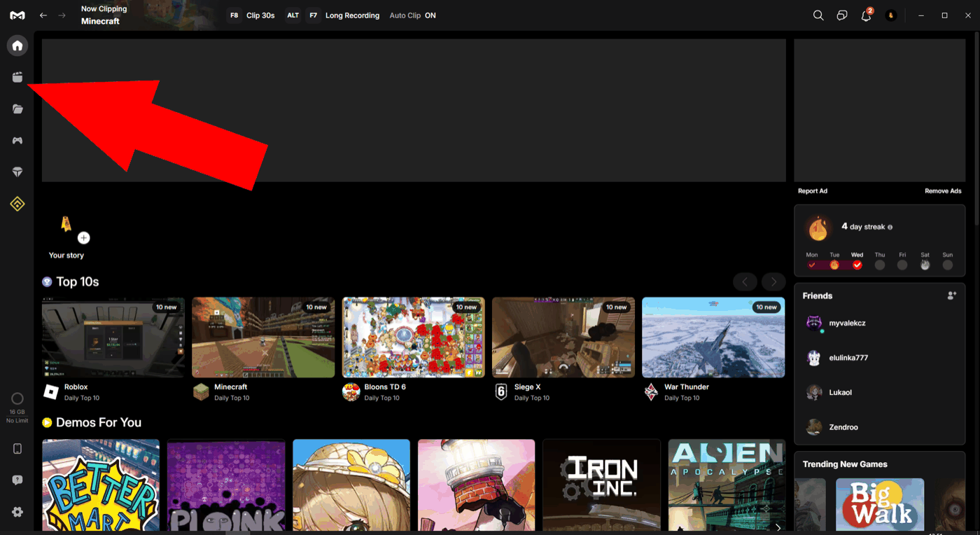The height and width of the screenshot is (535, 980).
Task: Click the Report Ad link
Action: [x=813, y=191]
